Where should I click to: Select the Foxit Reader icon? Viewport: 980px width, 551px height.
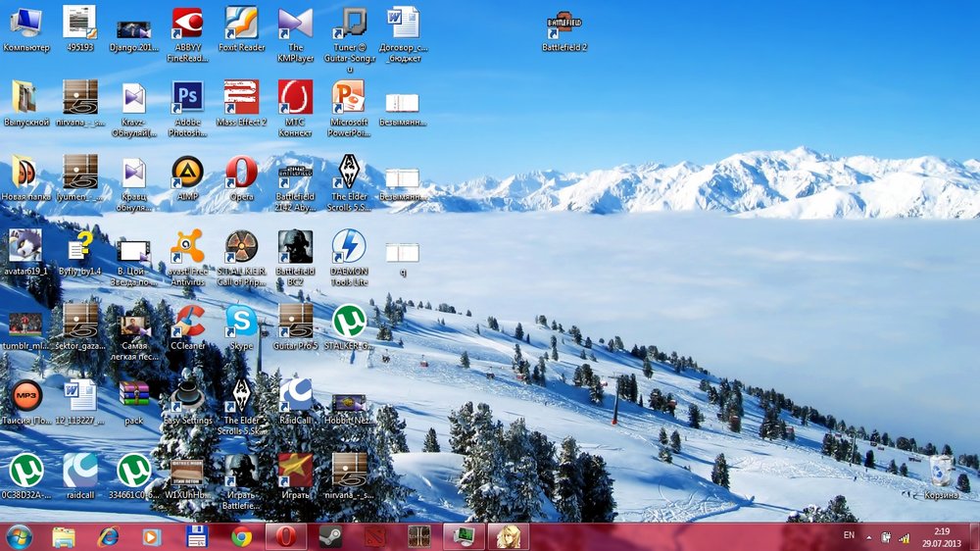click(241, 23)
